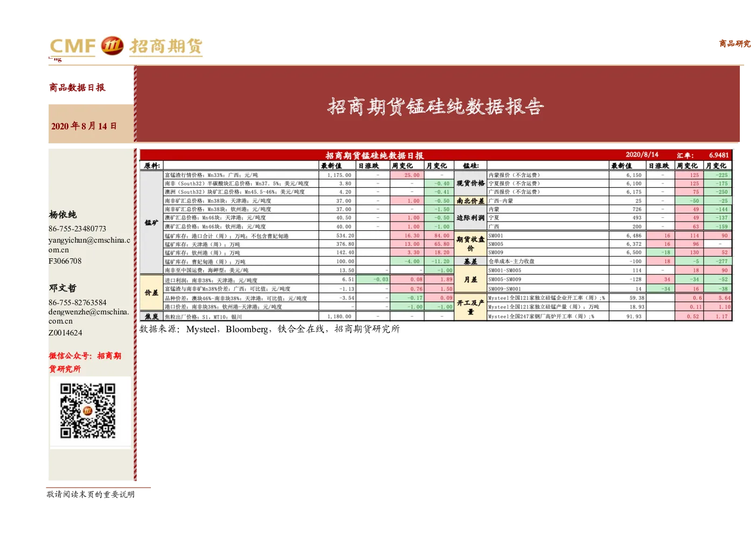
Task: Click the 锰矿库存: 曹妃甸港 row label
Action: coord(205,262)
